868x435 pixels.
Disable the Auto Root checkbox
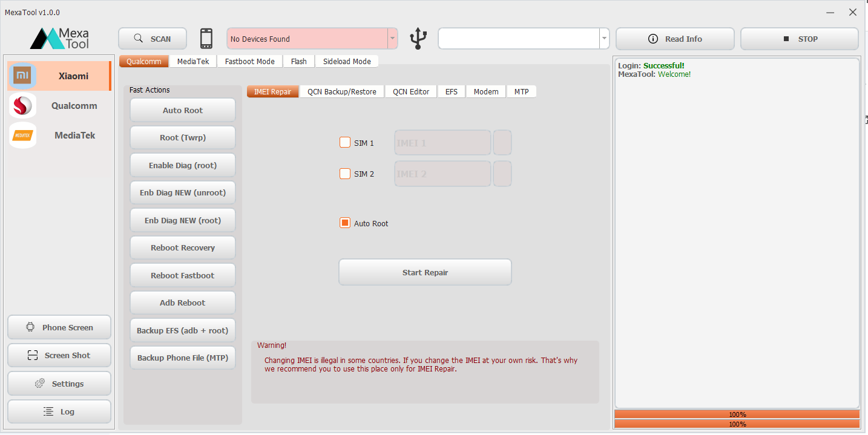point(345,223)
